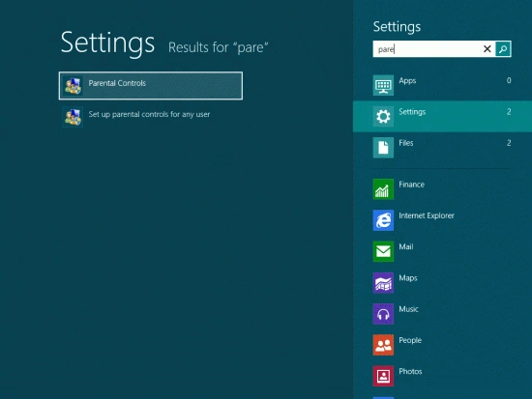The height and width of the screenshot is (399, 532).
Task: Click the Apps keyboard-monitor icon
Action: coord(383,85)
